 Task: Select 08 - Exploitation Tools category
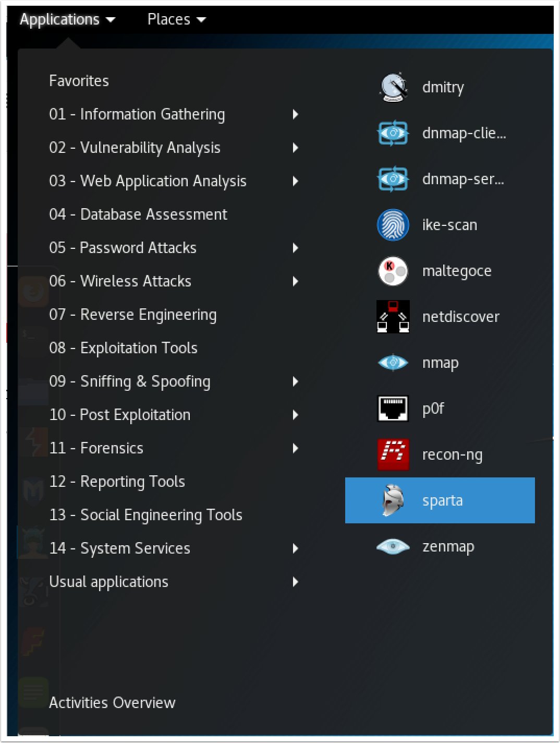click(x=124, y=348)
